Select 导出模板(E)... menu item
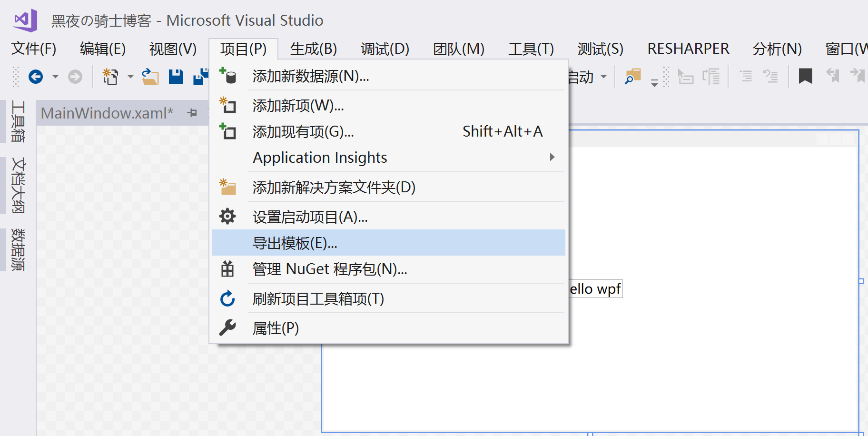Viewport: 868px width, 436px height. (x=389, y=243)
